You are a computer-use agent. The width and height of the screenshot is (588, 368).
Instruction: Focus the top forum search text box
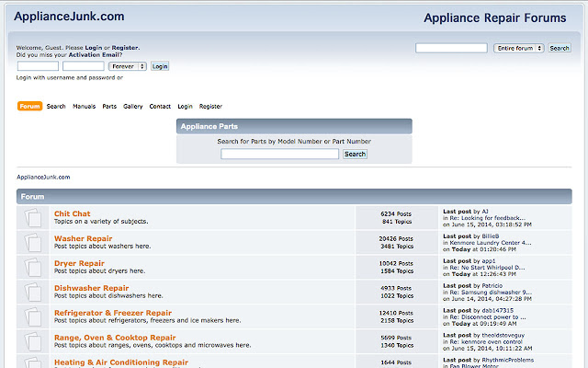point(451,48)
